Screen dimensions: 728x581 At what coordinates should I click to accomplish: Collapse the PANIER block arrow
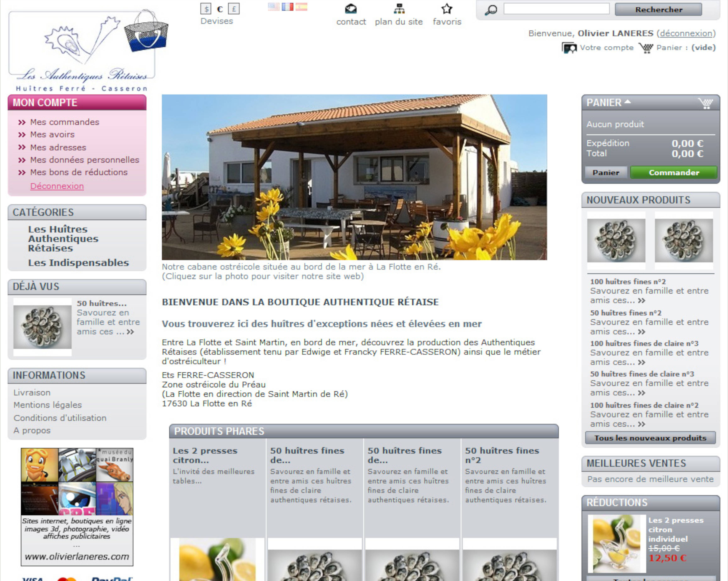click(627, 101)
